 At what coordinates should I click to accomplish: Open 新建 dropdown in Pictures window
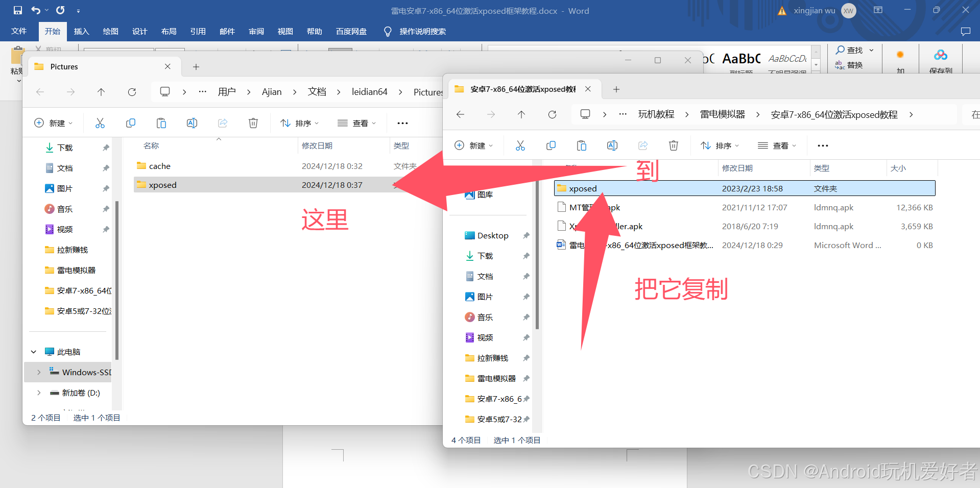pyautogui.click(x=54, y=123)
